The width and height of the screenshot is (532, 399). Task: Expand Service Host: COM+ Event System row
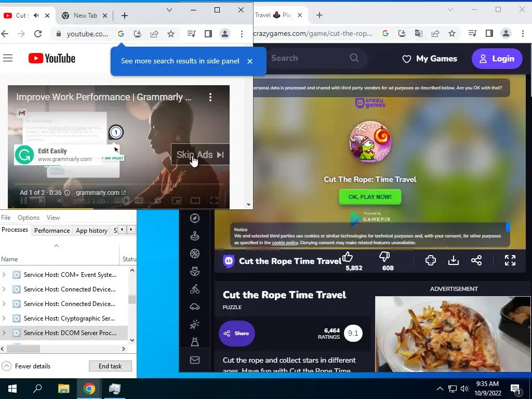[x=4, y=274]
